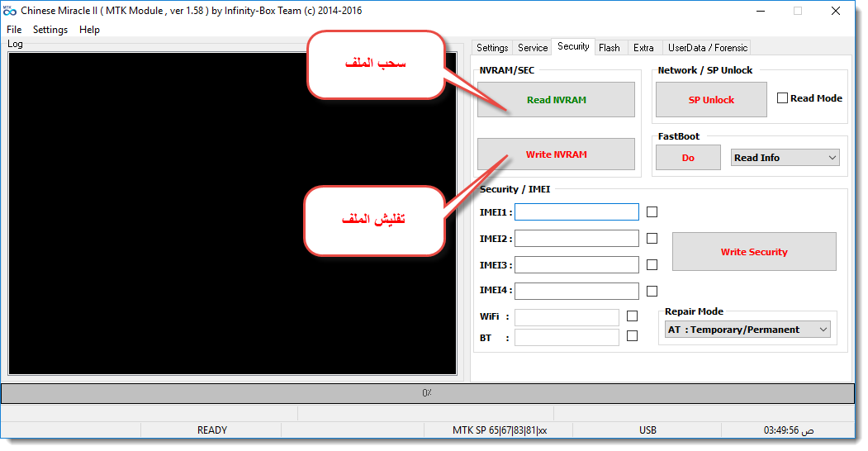The height and width of the screenshot is (451, 868).
Task: Open the Extra tab
Action: [643, 48]
